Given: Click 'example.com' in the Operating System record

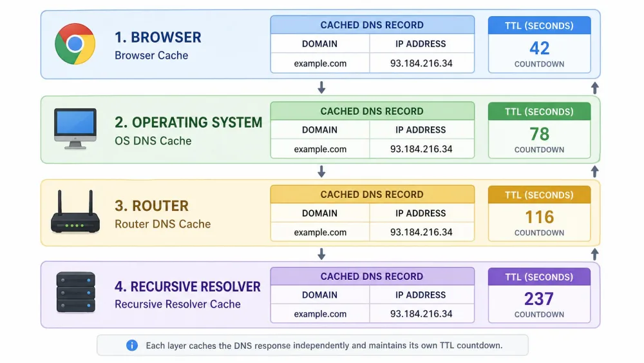Looking at the screenshot, I should (320, 149).
